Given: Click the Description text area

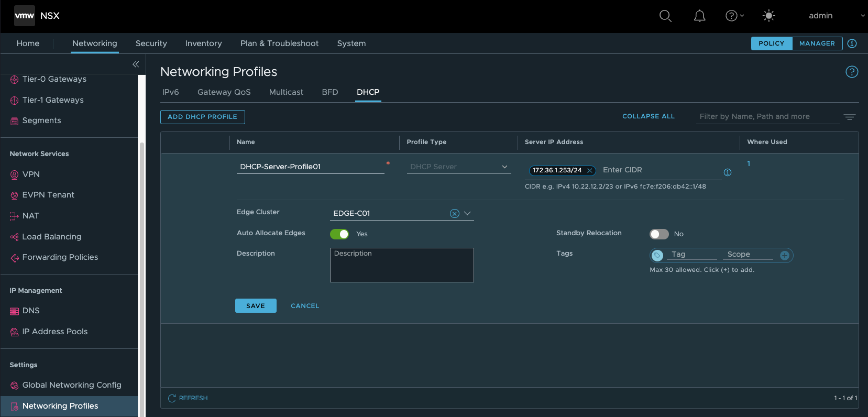Looking at the screenshot, I should tap(402, 265).
